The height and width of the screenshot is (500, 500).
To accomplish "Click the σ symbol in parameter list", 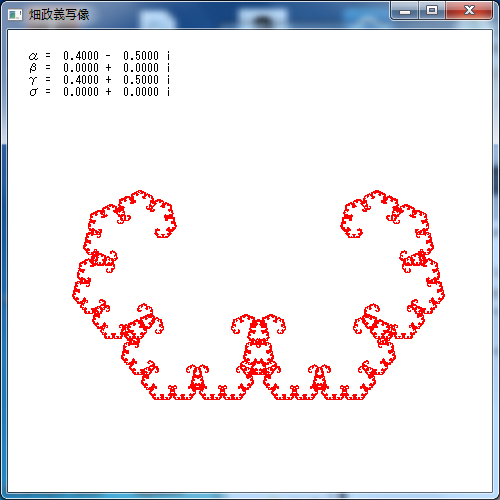I will tap(33, 92).
